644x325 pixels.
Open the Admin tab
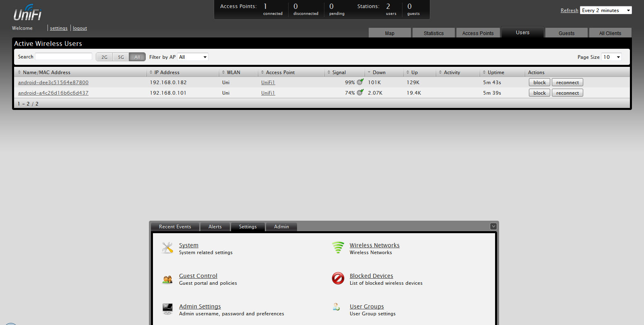pos(281,227)
